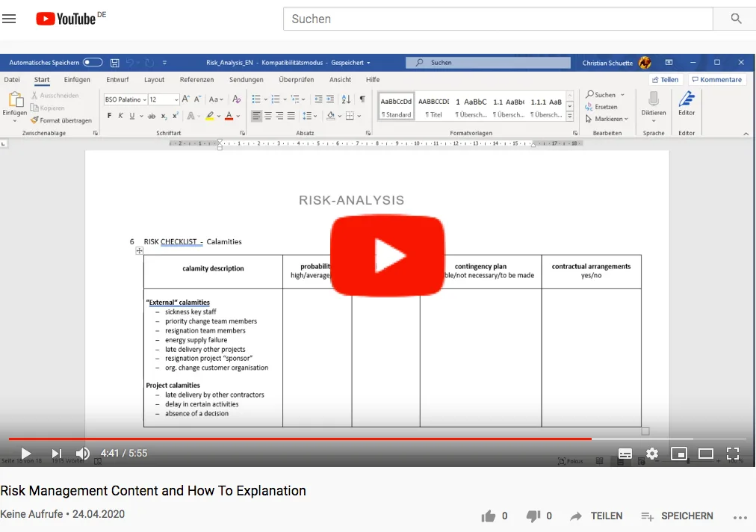Toggle italic K formatting
Viewport: 756px width, 532px height.
(x=120, y=116)
